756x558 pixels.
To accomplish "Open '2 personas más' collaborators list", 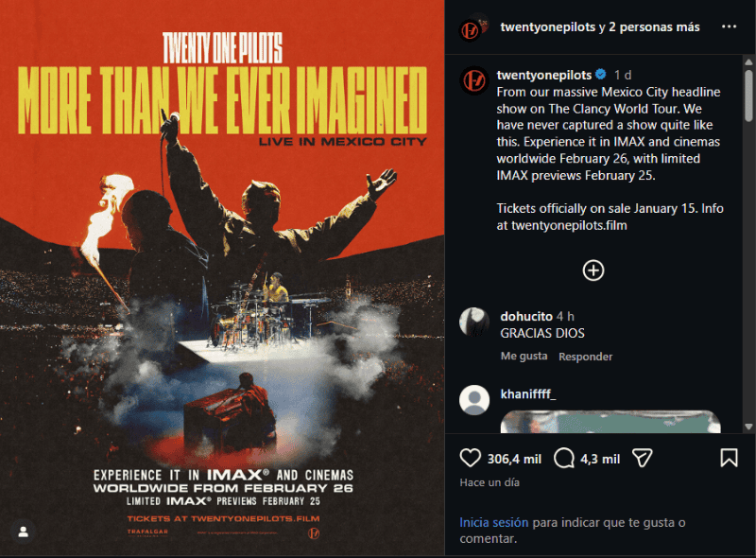I will 654,27.
